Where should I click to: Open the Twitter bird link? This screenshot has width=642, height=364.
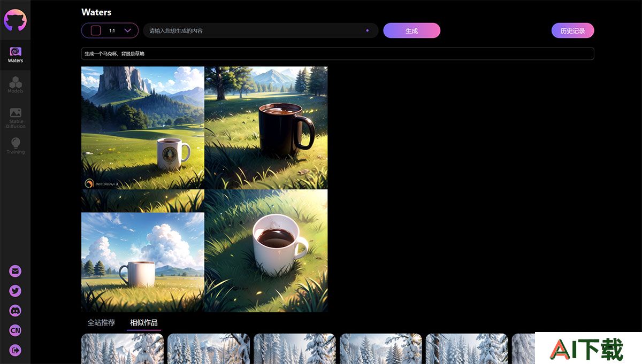tap(15, 291)
